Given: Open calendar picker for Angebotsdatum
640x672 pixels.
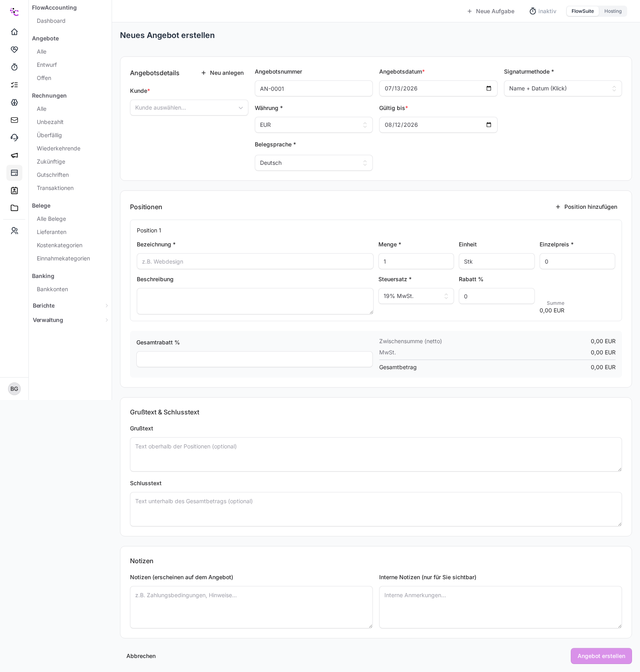Looking at the screenshot, I should click(x=489, y=88).
